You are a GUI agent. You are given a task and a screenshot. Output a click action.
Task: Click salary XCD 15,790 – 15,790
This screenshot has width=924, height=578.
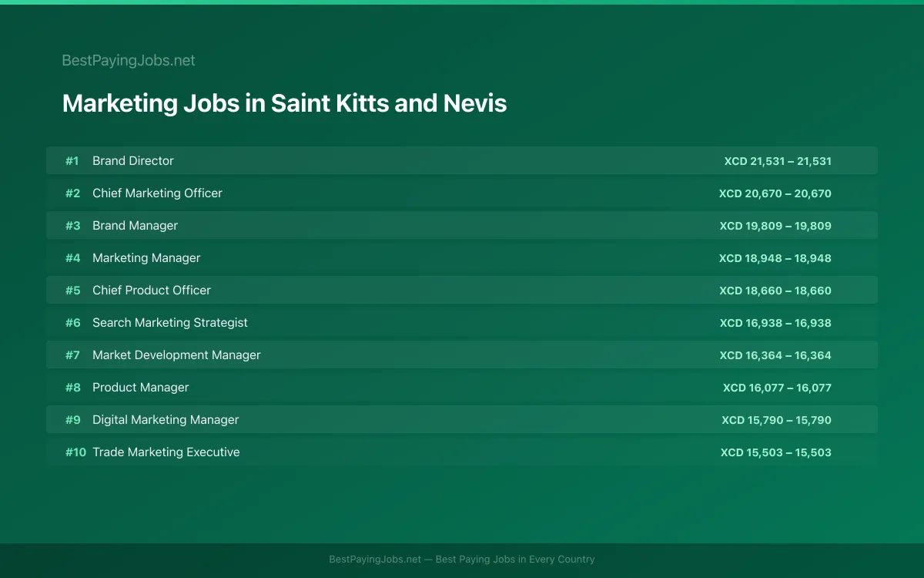pos(776,420)
